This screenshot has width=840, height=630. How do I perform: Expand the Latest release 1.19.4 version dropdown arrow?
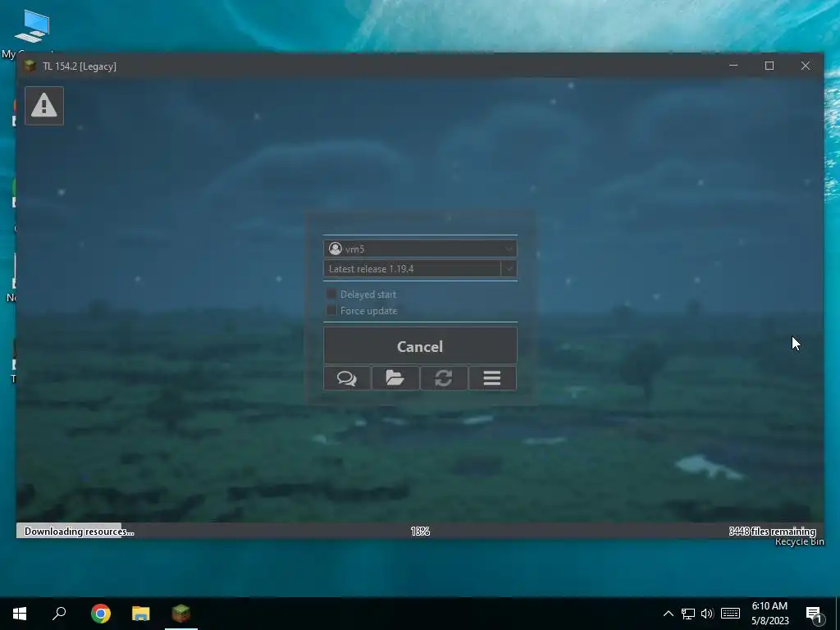(x=509, y=268)
